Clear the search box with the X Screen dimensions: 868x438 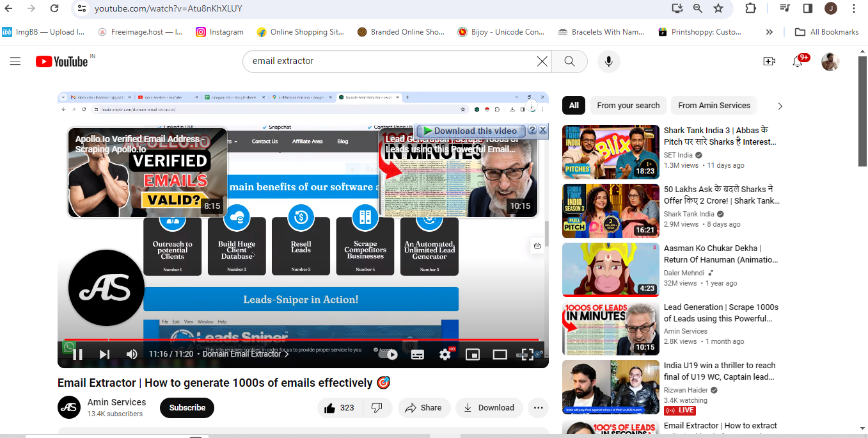coord(542,61)
